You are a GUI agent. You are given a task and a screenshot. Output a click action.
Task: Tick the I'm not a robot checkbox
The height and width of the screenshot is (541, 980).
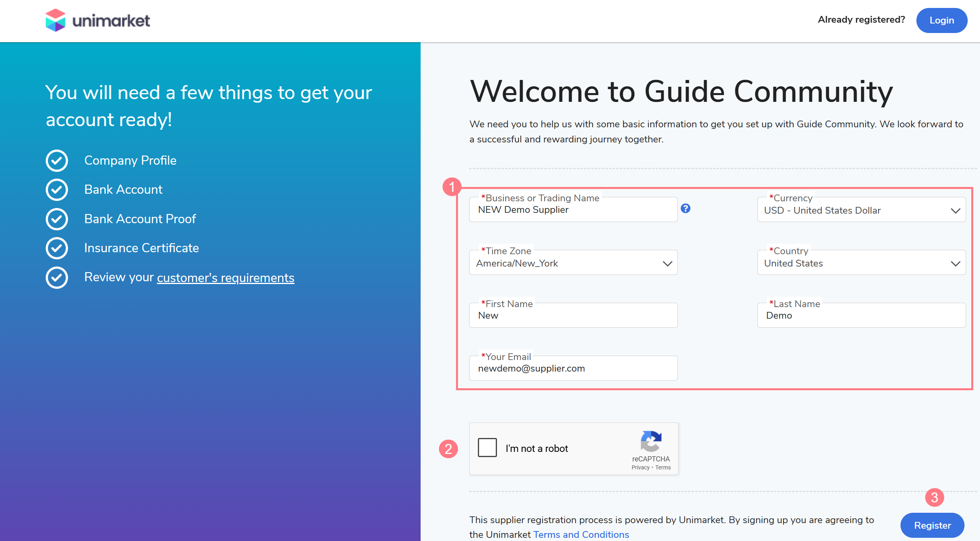(487, 448)
